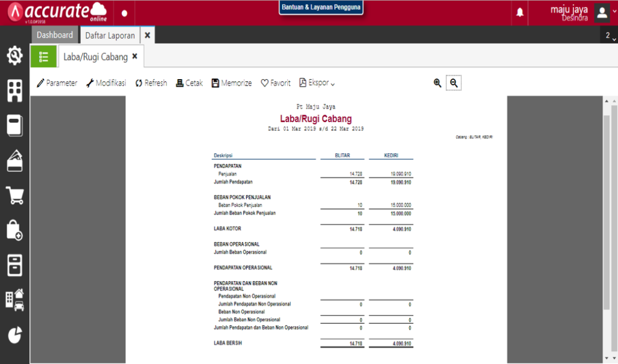Zoom in on the report preview
Viewport: 618px width, 364px height.
(x=437, y=83)
